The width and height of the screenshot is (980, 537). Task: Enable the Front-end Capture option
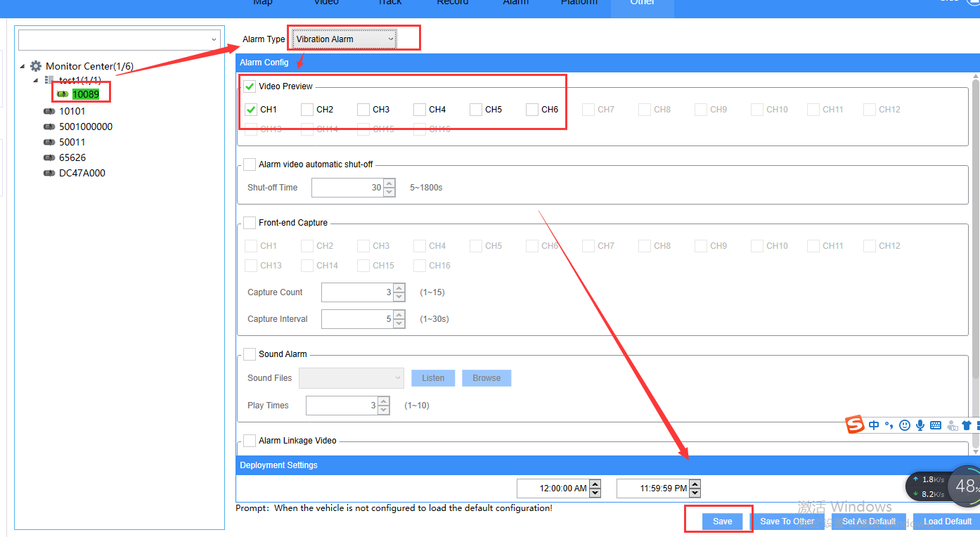[250, 223]
